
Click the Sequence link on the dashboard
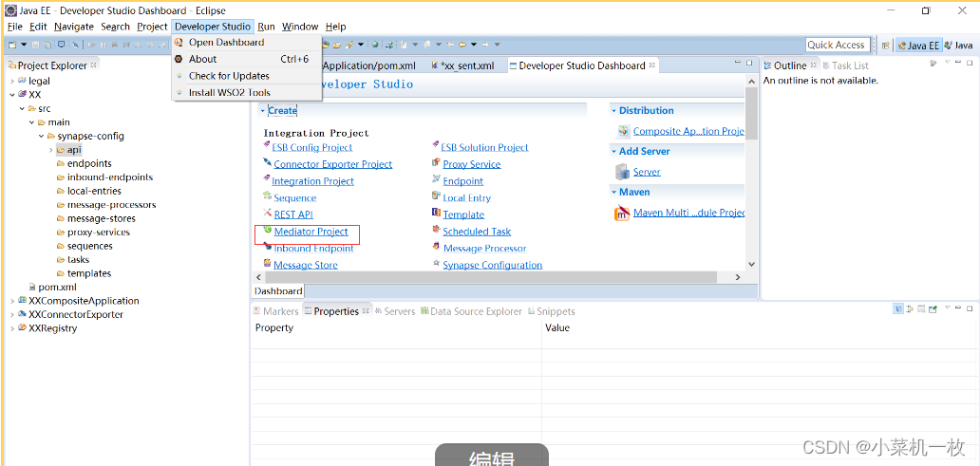(295, 198)
